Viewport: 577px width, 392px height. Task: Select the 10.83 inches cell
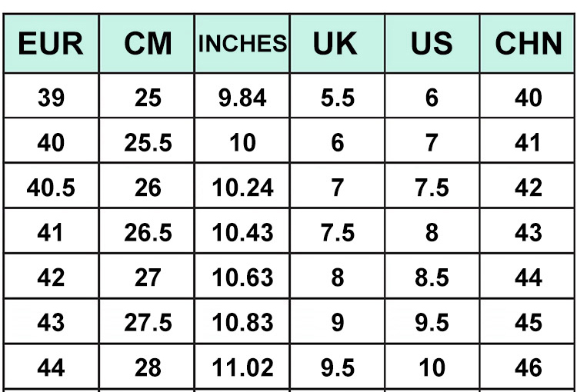[x=242, y=322]
